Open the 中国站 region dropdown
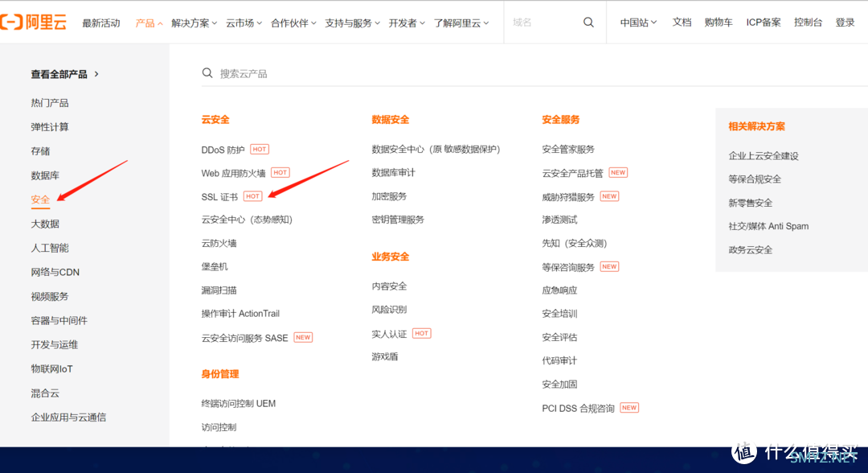 [x=638, y=23]
